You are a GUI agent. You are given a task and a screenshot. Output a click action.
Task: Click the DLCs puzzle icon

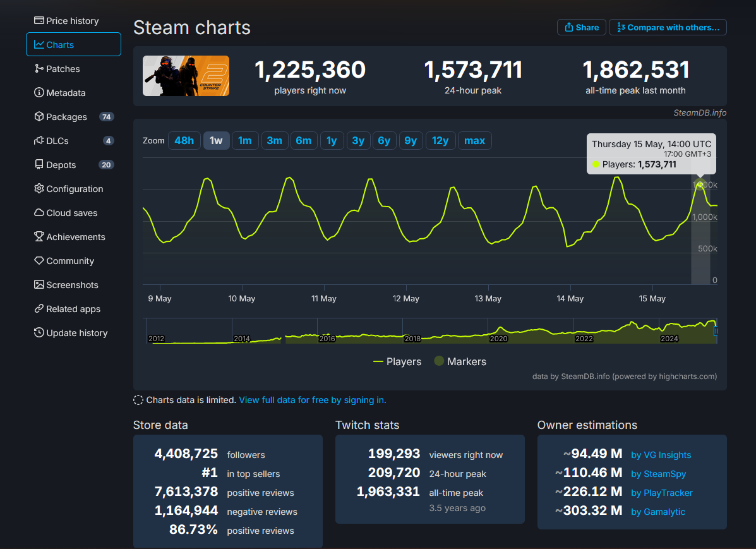pos(39,140)
